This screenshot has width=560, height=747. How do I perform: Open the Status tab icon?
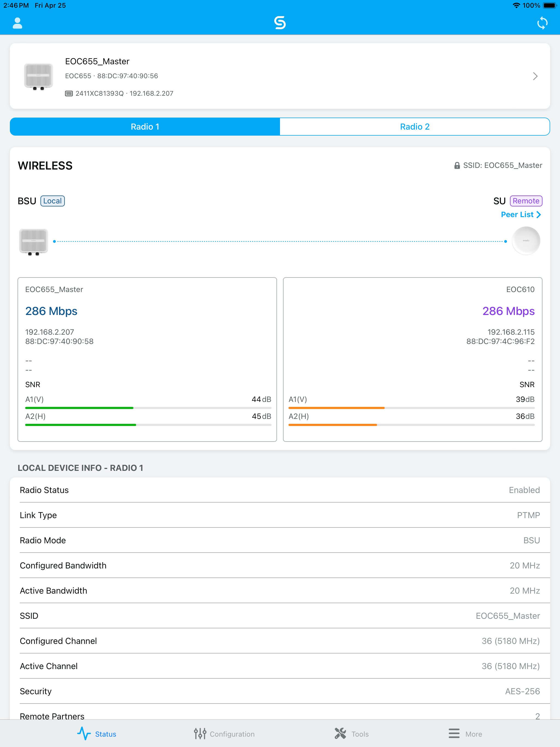(x=84, y=734)
